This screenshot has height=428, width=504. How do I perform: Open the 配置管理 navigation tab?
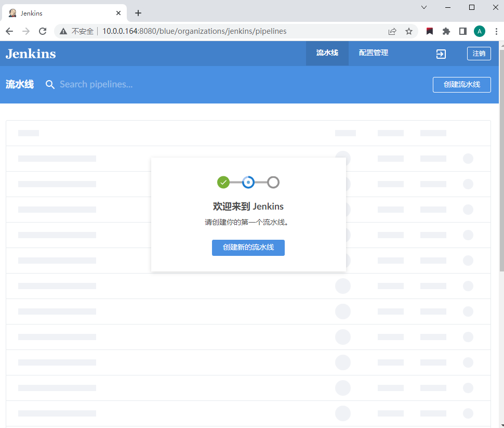(374, 53)
